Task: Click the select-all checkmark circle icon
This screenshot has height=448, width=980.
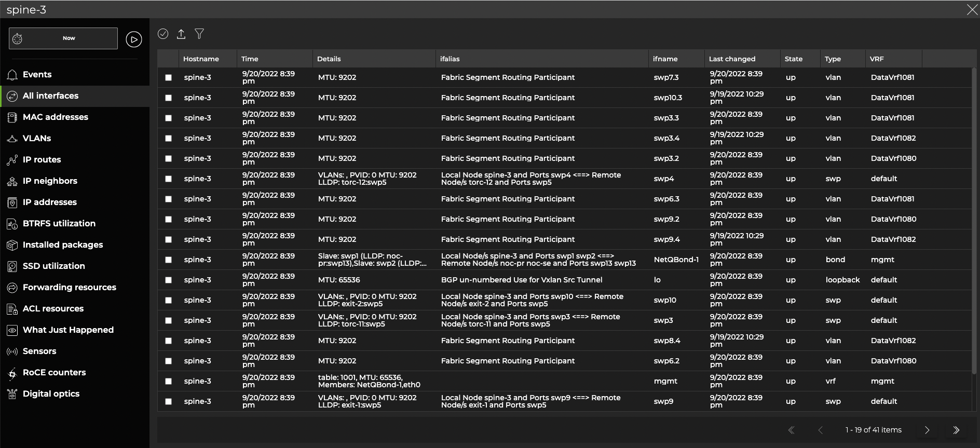Action: click(x=163, y=34)
